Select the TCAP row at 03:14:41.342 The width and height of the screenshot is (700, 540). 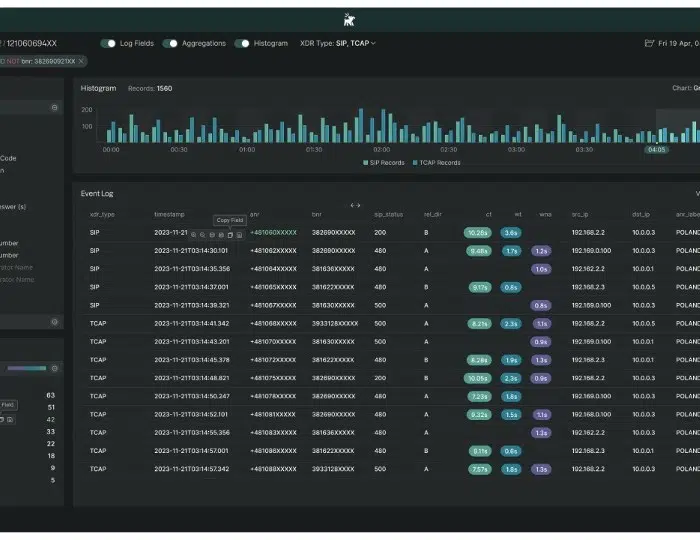[391, 324]
